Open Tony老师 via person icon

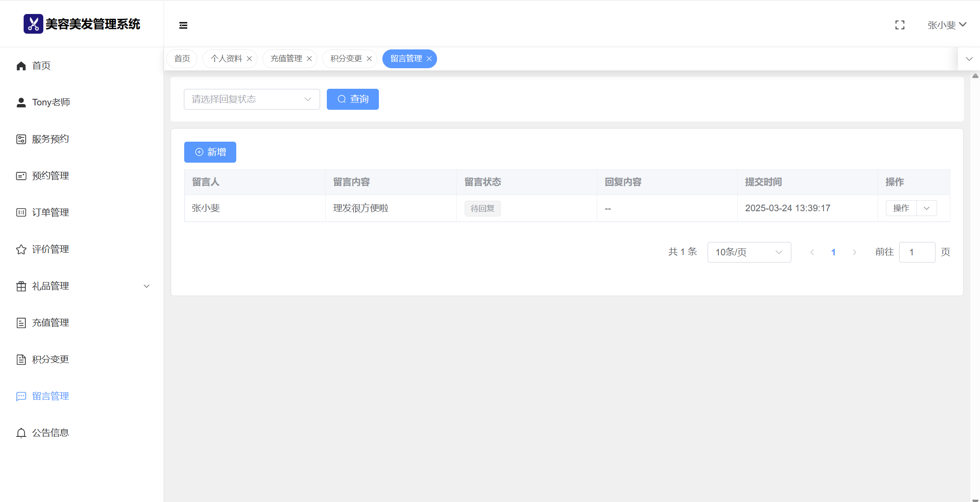coord(21,102)
